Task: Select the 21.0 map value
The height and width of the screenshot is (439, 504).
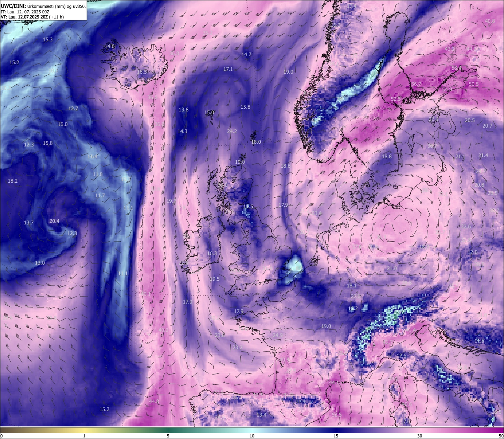Action: pyautogui.click(x=392, y=268)
